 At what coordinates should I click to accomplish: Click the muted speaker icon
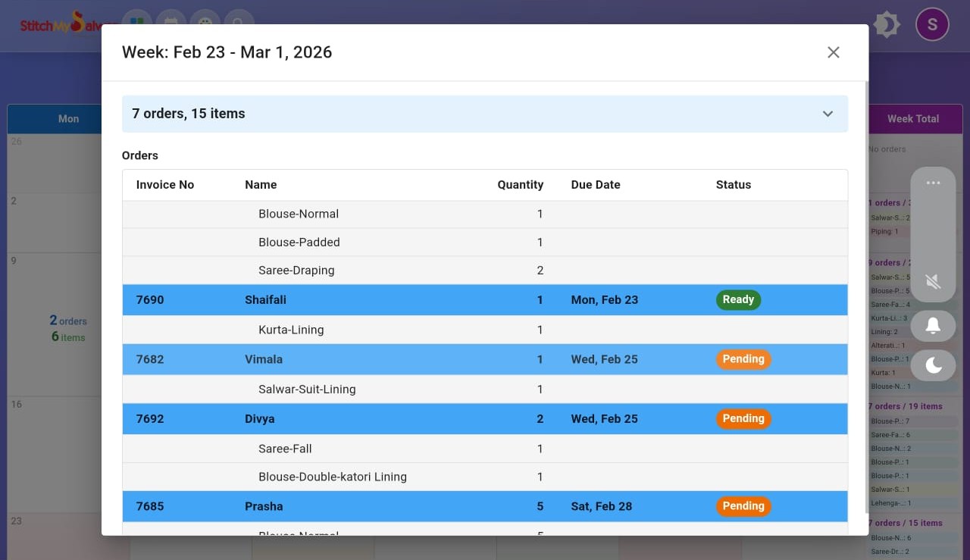933,282
